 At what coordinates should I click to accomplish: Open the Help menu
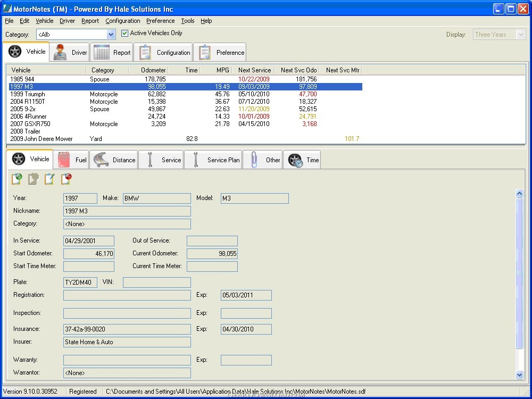(x=206, y=21)
